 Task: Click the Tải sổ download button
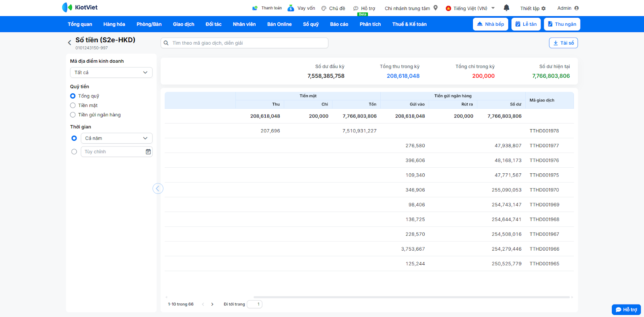tap(563, 43)
